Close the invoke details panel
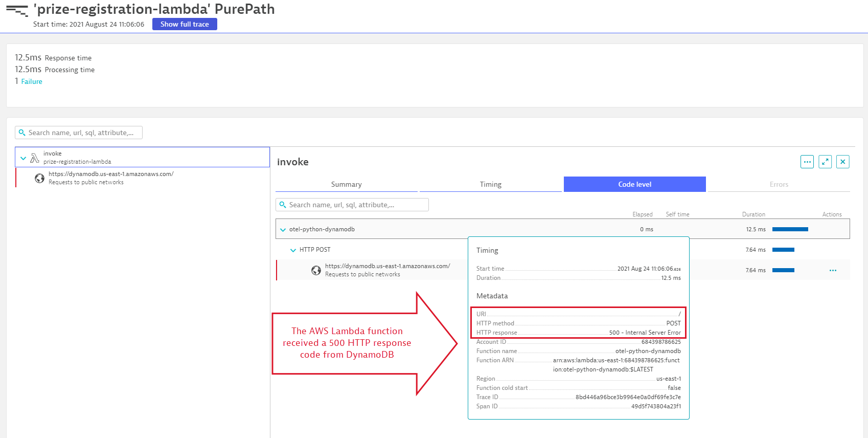The image size is (868, 438). 843,162
